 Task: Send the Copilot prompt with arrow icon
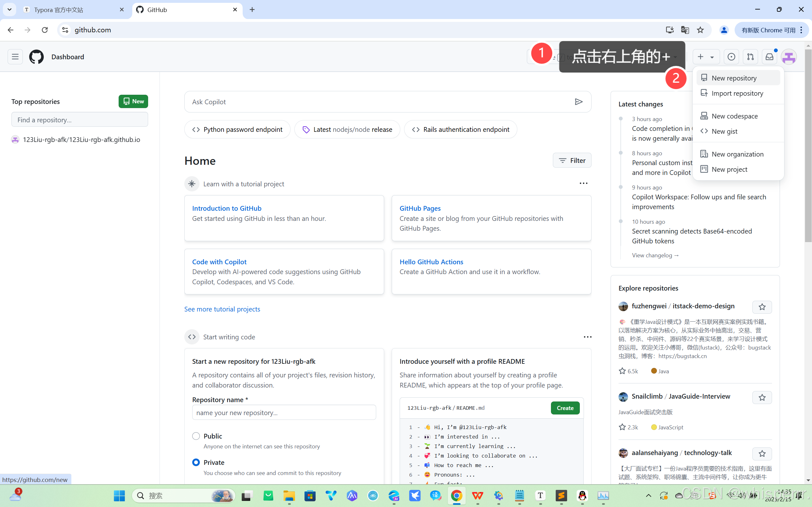pos(579,102)
